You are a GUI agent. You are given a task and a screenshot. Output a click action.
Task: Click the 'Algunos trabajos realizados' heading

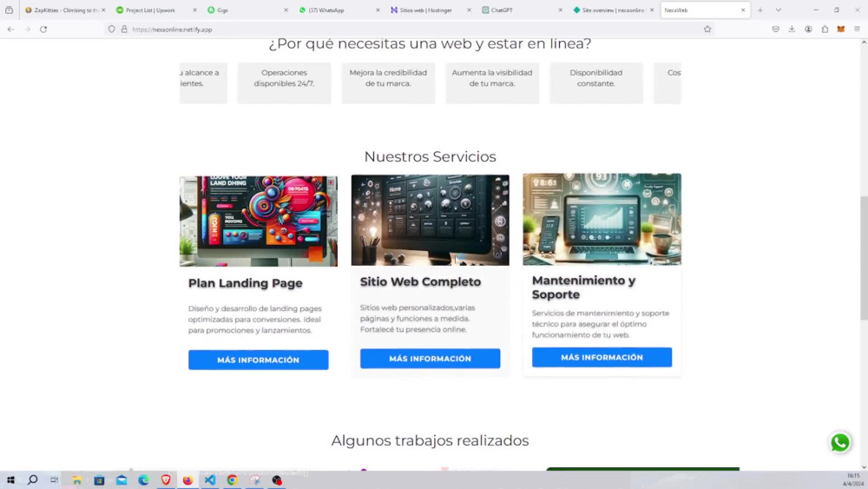[x=431, y=440]
